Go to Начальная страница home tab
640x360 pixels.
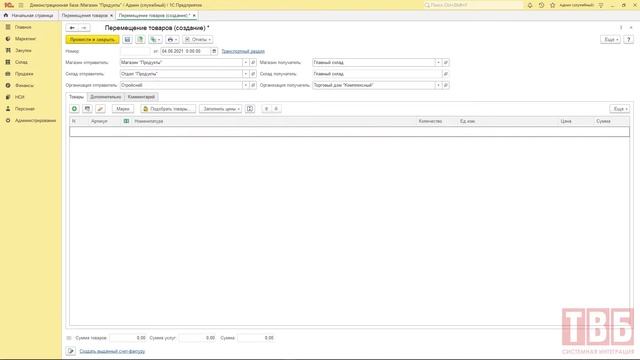[x=29, y=16]
